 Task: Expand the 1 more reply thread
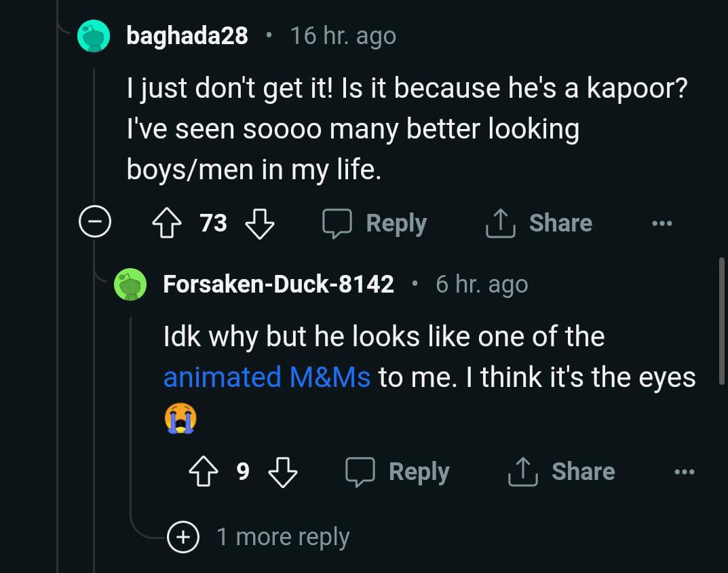click(183, 537)
